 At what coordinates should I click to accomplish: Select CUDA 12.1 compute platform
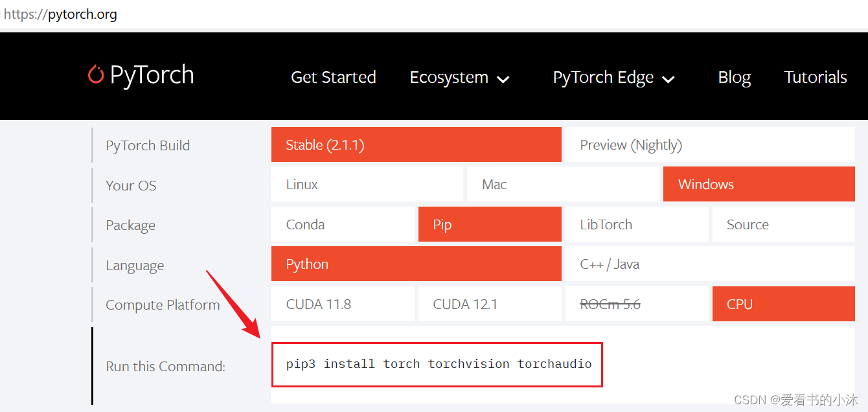point(490,304)
